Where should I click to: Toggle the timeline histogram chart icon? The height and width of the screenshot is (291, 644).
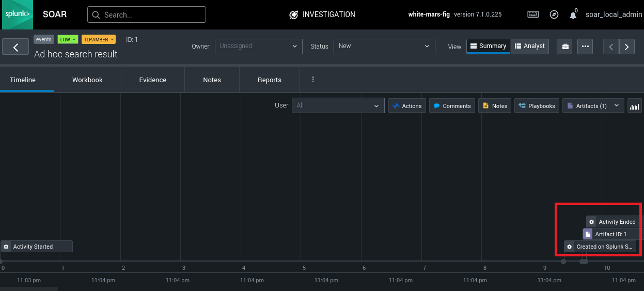634,106
